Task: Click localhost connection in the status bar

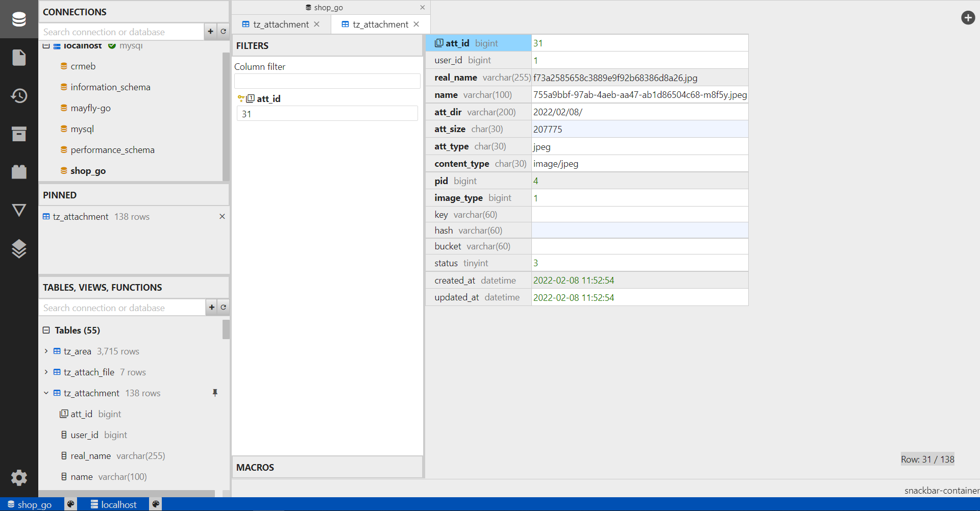Action: click(113, 504)
